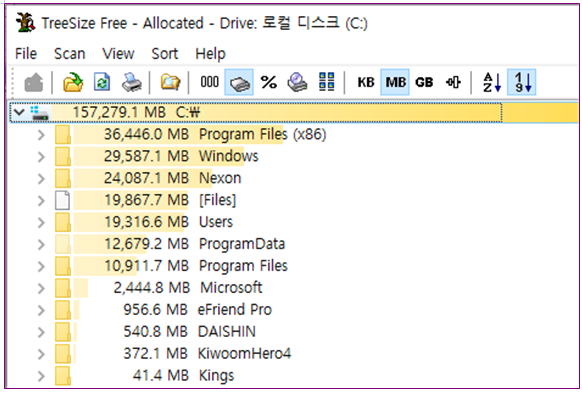Set size unit to MB
Viewport: 582px width, 393px height.
395,82
